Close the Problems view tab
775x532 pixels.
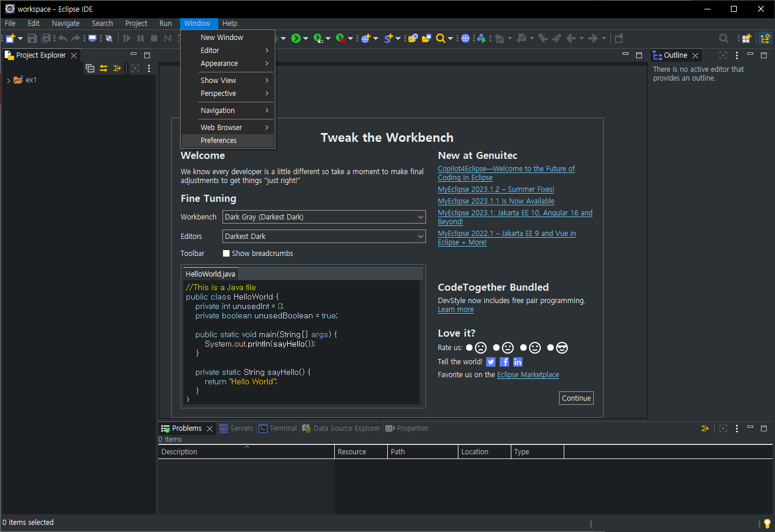click(x=209, y=428)
